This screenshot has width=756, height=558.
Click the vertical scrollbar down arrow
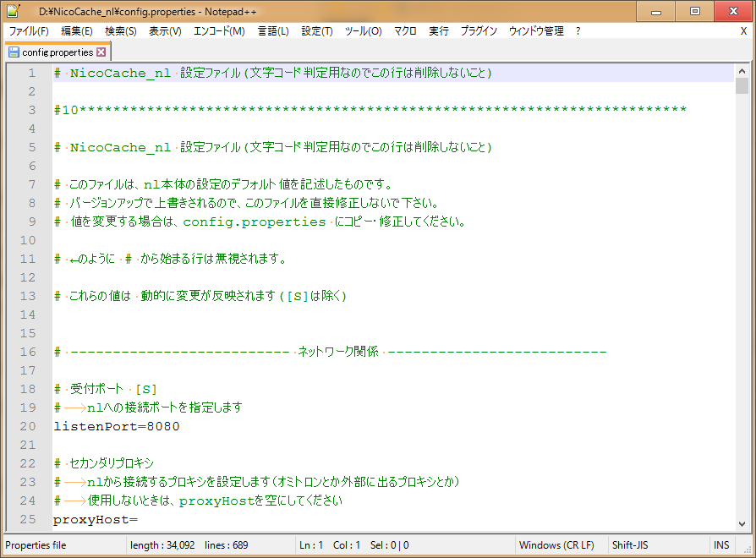(742, 524)
